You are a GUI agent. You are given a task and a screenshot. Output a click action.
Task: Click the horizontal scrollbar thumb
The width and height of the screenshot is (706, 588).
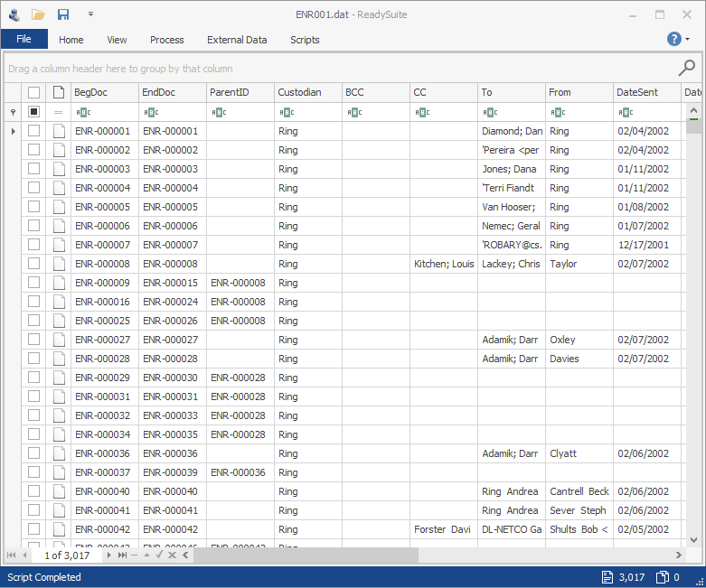pyautogui.click(x=306, y=555)
